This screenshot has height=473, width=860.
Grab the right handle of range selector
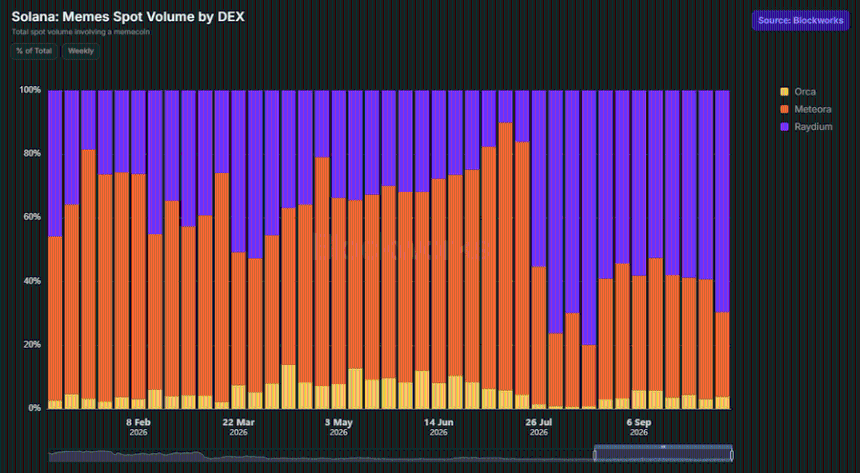[x=732, y=455]
